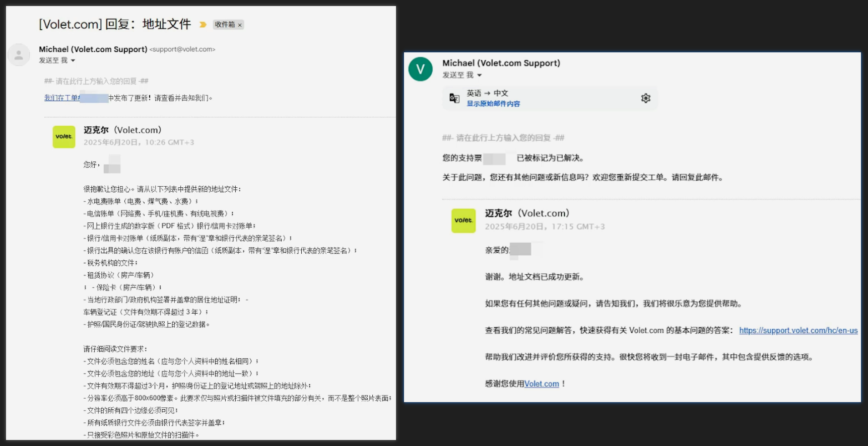Click the 税务机构的文件 list line
The height and width of the screenshot is (446, 868).
pos(110,263)
